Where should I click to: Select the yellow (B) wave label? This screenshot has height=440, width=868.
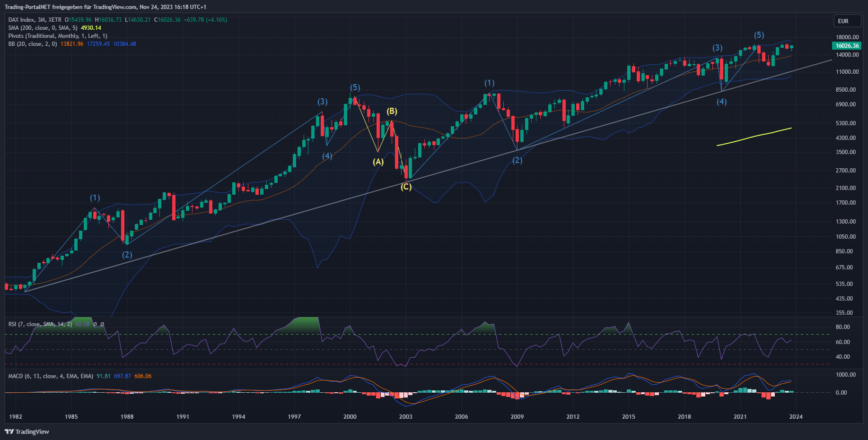click(392, 111)
